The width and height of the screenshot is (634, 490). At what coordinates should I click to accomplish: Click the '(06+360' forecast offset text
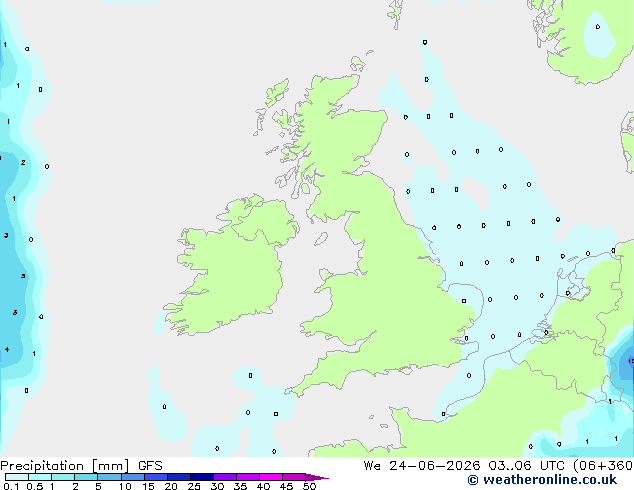coord(603,466)
